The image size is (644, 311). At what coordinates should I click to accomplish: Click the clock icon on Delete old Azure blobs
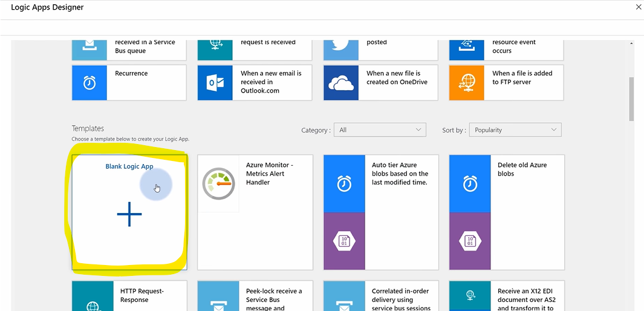pos(470,184)
